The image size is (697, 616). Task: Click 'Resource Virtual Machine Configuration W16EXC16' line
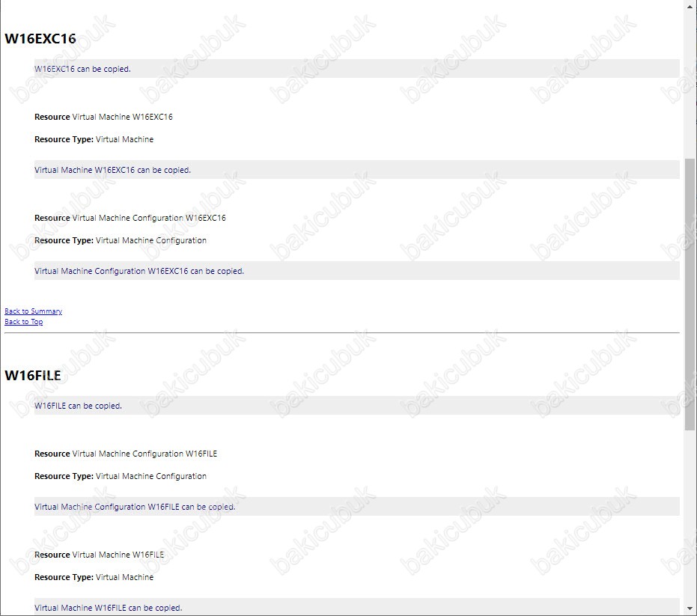(x=130, y=218)
